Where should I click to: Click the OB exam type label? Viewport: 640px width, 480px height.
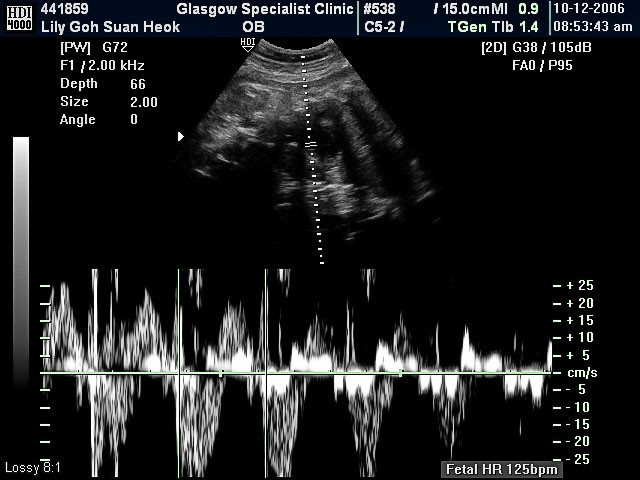click(254, 27)
